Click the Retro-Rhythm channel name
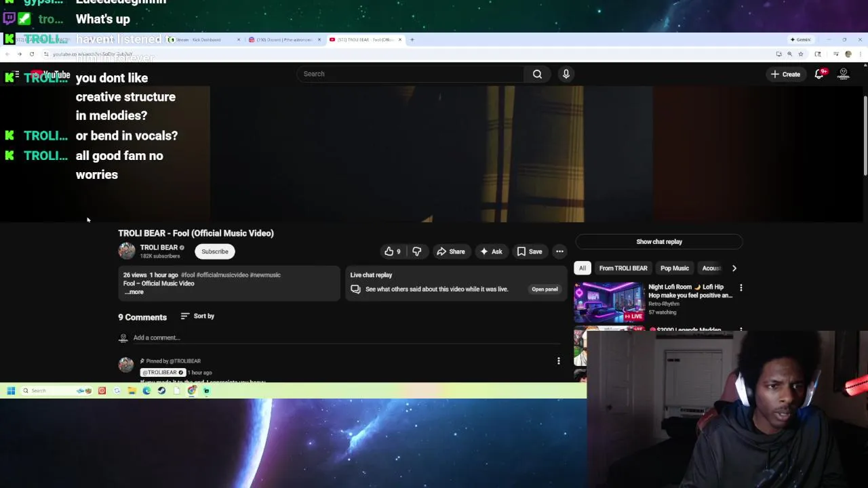This screenshot has width=868, height=488. point(664,304)
